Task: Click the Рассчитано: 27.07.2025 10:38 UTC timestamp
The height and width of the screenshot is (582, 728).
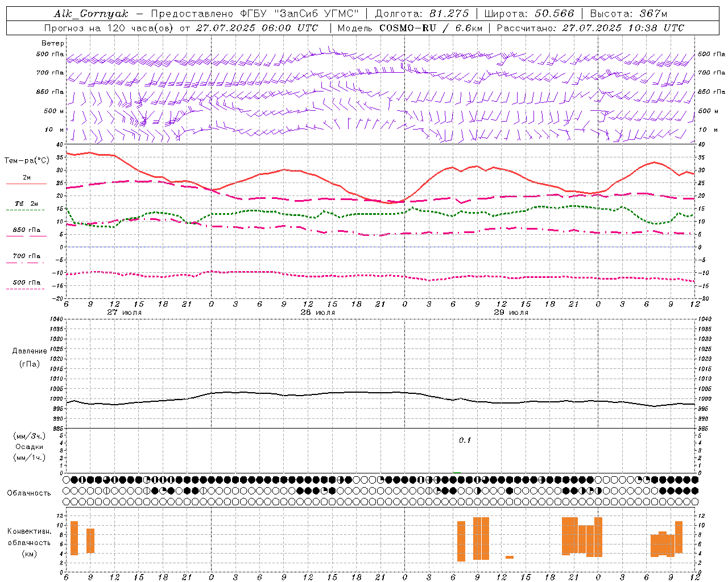Action: point(590,28)
